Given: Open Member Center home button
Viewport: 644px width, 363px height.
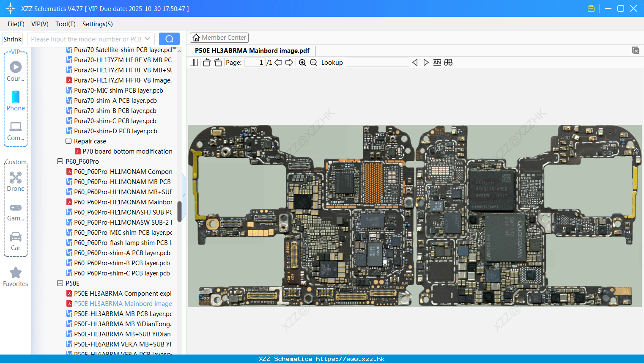Looking at the screenshot, I should click(x=219, y=38).
